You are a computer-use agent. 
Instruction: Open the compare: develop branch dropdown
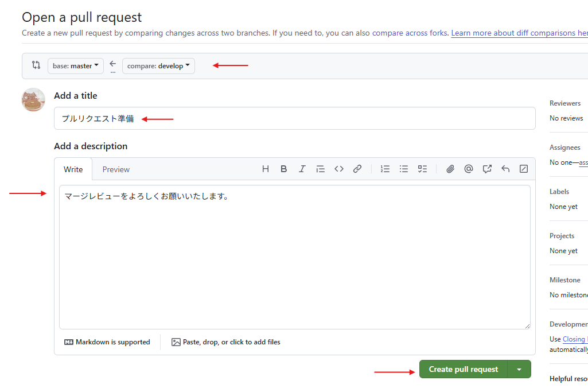[x=158, y=66]
